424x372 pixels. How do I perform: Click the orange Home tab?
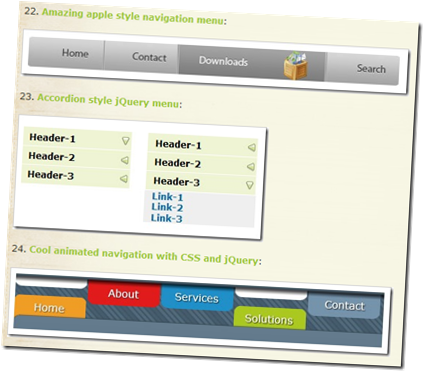pyautogui.click(x=50, y=307)
